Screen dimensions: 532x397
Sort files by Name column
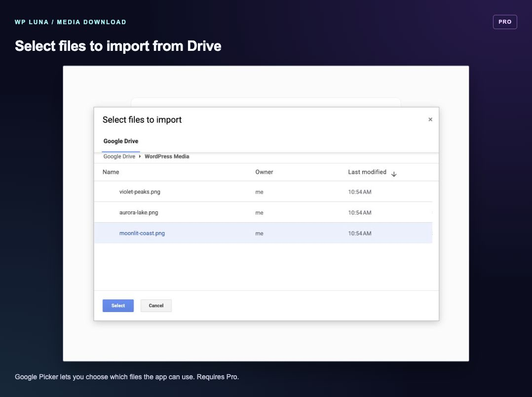pos(111,172)
